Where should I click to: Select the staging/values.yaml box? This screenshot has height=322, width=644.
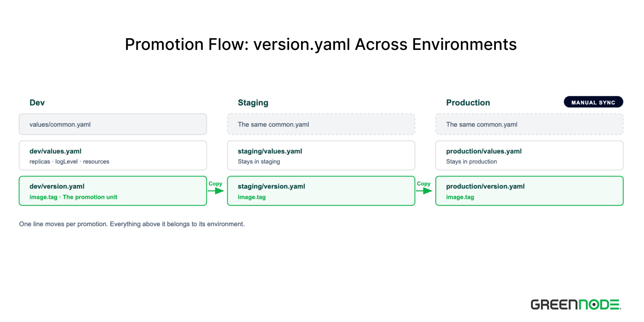tap(321, 155)
